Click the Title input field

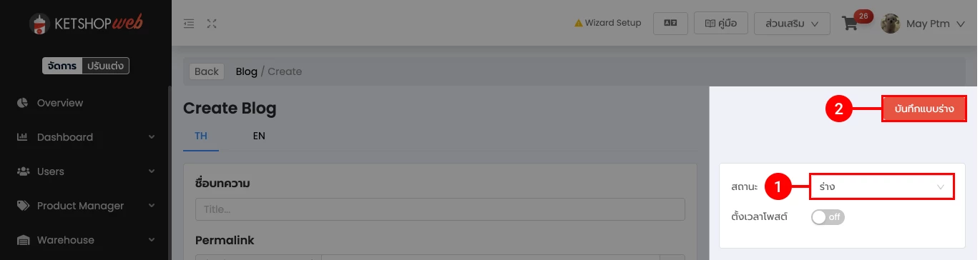pos(440,209)
